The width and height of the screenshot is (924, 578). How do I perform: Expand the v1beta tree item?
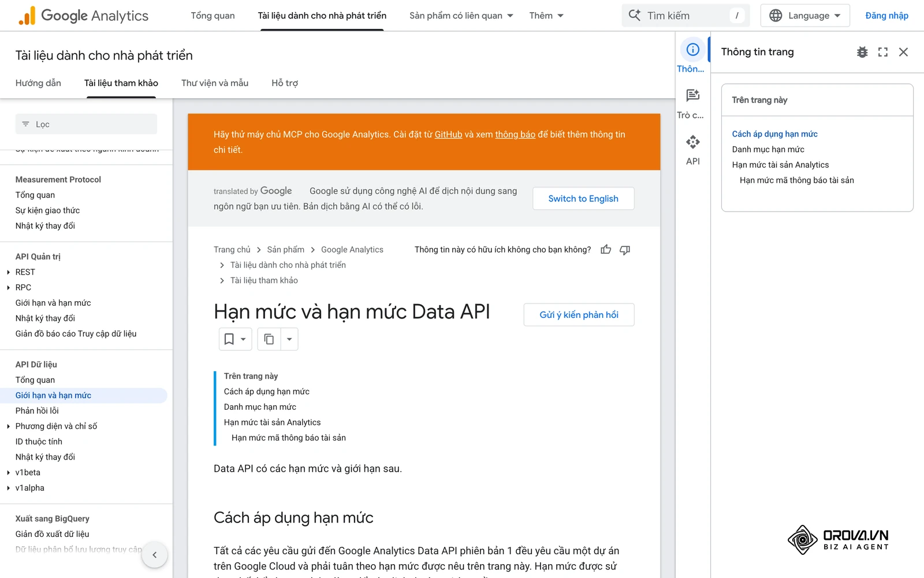pyautogui.click(x=8, y=473)
